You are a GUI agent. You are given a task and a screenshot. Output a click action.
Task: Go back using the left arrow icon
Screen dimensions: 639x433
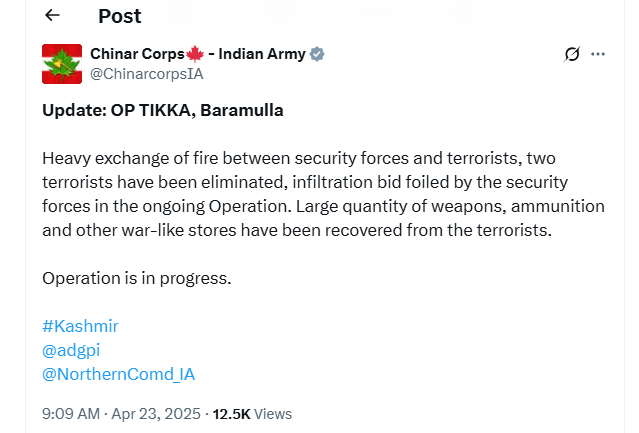(52, 15)
